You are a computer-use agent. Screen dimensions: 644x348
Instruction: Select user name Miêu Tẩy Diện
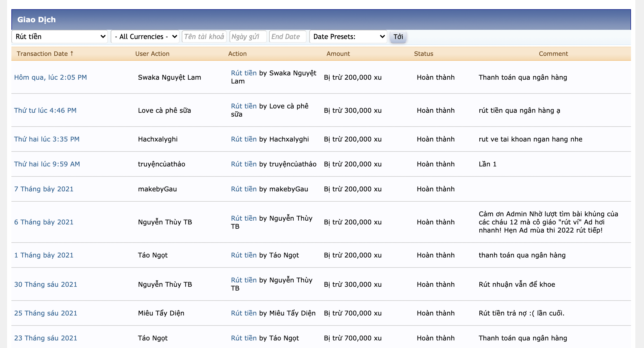click(161, 313)
